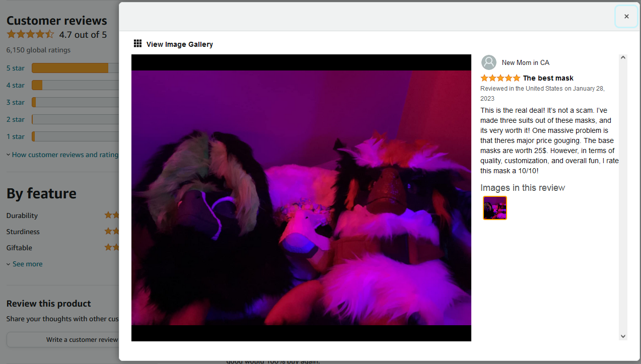The height and width of the screenshot is (364, 641).
Task: Open reviewer name New Mom in CA
Action: 525,63
